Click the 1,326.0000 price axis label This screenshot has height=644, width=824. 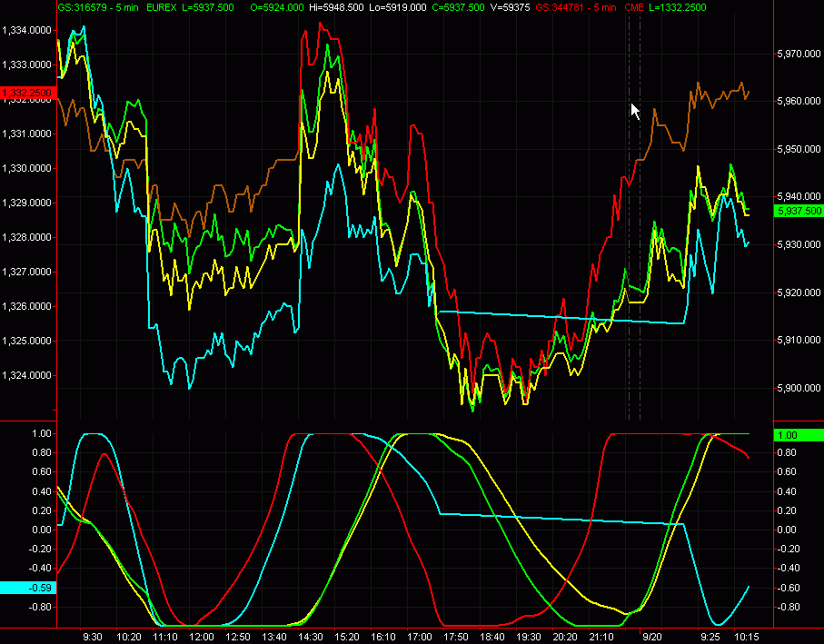[27, 306]
